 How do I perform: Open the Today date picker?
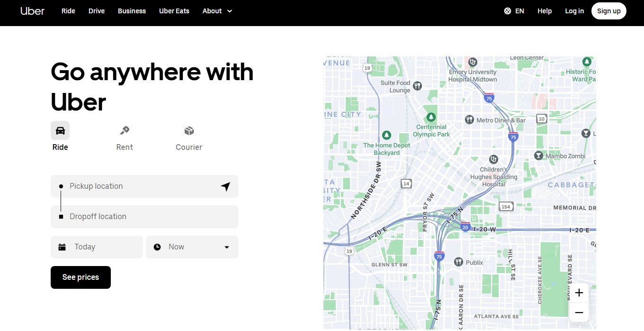pos(97,247)
